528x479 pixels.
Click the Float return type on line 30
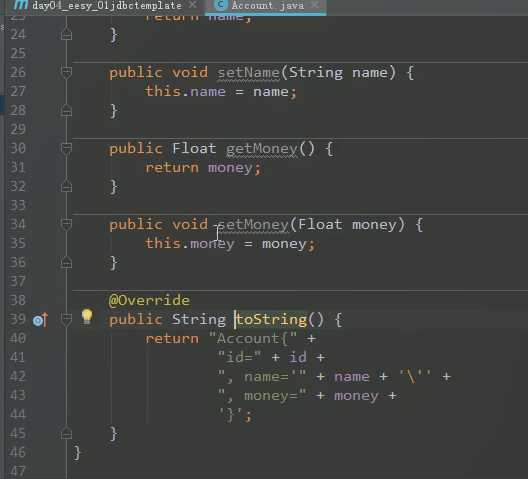pyautogui.click(x=194, y=149)
